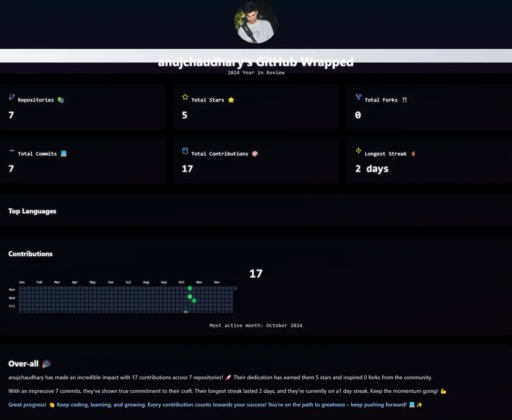The height and width of the screenshot is (420, 512).
Task: Click the Repositories branch icon
Action: pos(12,96)
